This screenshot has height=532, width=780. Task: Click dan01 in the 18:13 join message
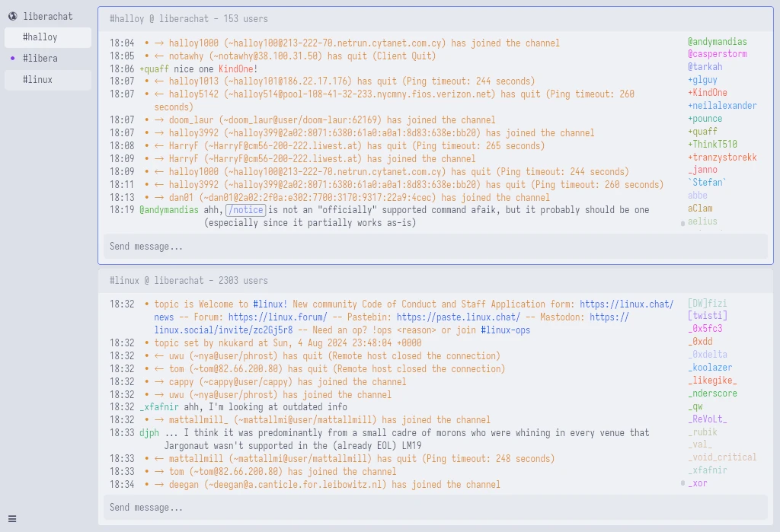181,197
